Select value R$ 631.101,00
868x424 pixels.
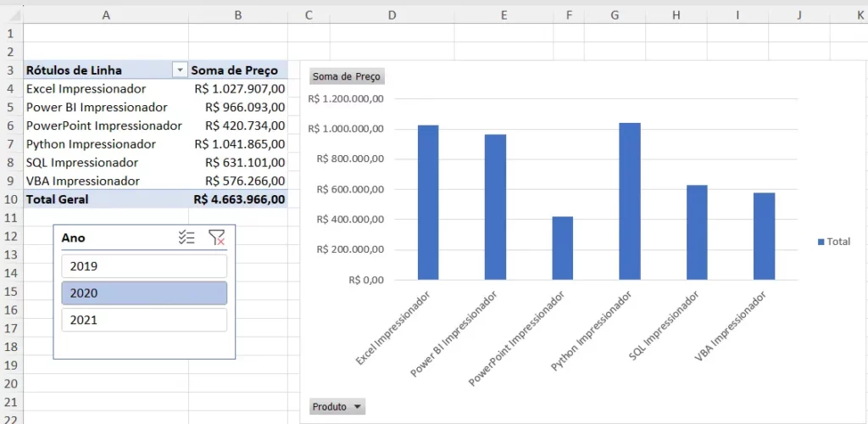pos(238,163)
